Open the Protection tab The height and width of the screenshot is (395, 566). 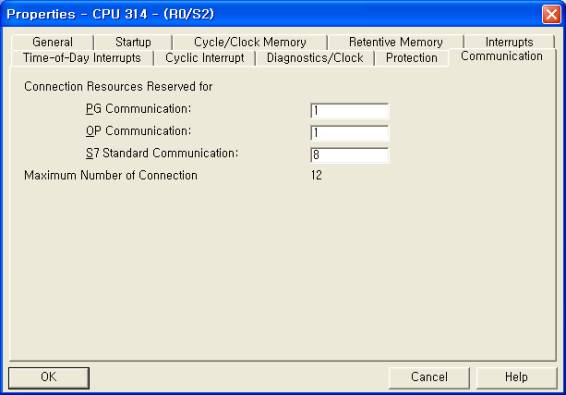pos(412,58)
